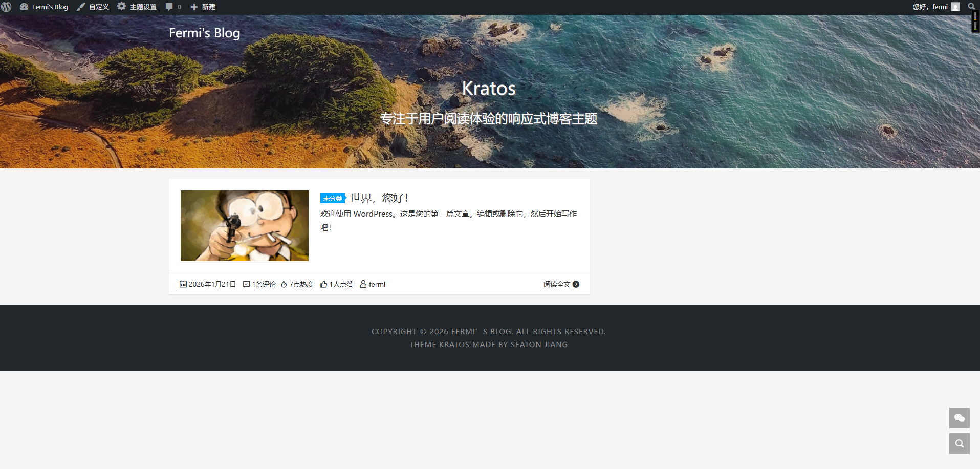Image resolution: width=980 pixels, height=469 pixels.
Task: Click the thumbs-up like icon on post
Action: pyautogui.click(x=323, y=284)
